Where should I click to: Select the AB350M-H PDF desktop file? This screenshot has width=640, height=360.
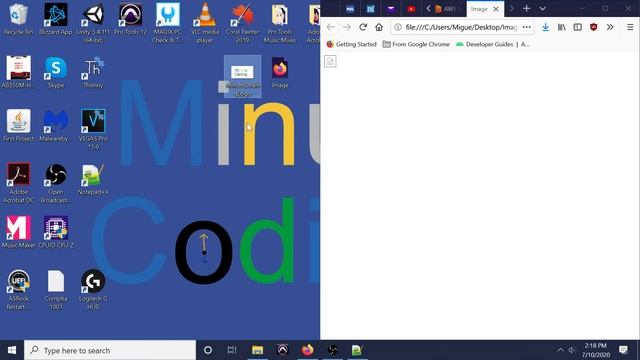[18, 73]
